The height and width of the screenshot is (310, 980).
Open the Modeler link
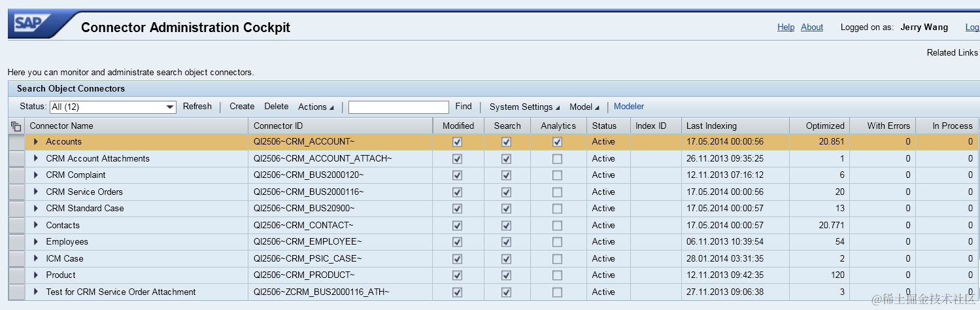coord(629,107)
